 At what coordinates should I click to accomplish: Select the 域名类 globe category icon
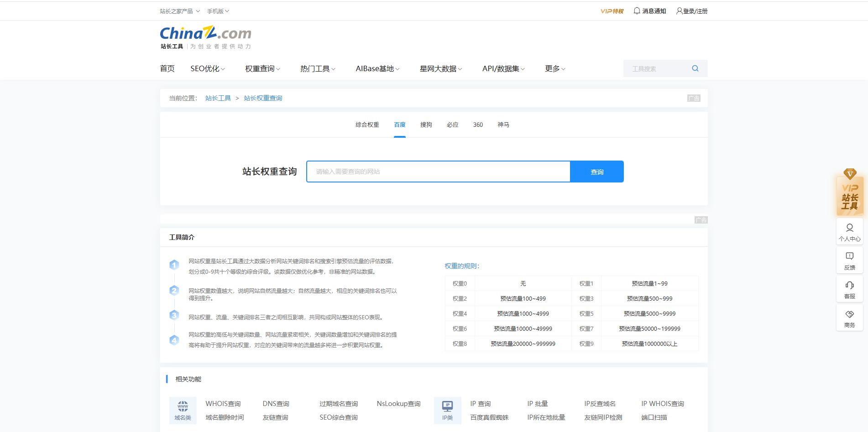tap(183, 410)
